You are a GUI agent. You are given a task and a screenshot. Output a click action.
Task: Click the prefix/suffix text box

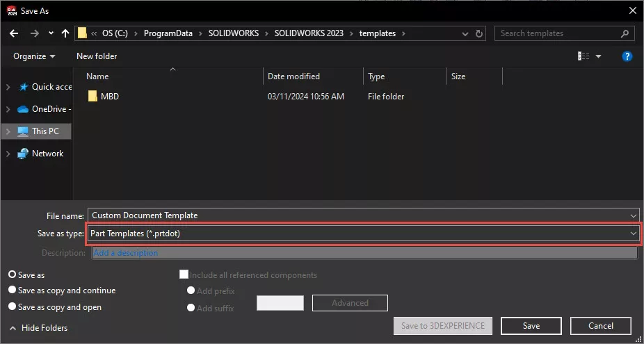click(280, 303)
